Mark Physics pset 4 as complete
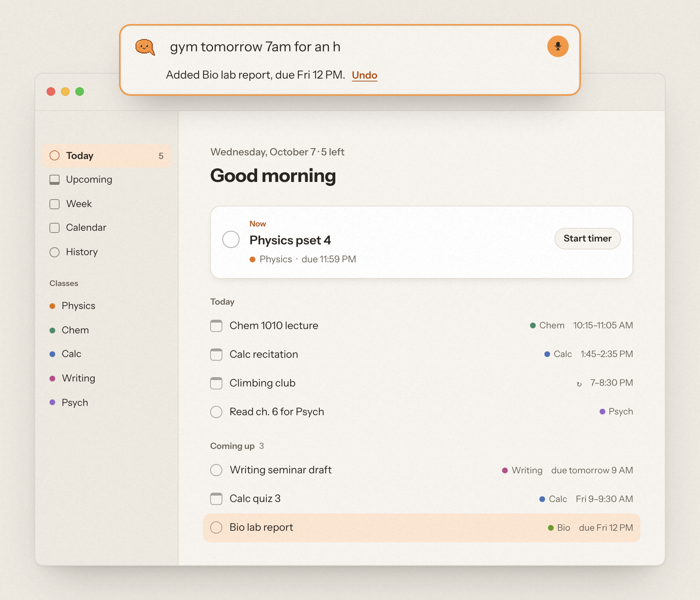Screen dimensions: 700x600 231,239
